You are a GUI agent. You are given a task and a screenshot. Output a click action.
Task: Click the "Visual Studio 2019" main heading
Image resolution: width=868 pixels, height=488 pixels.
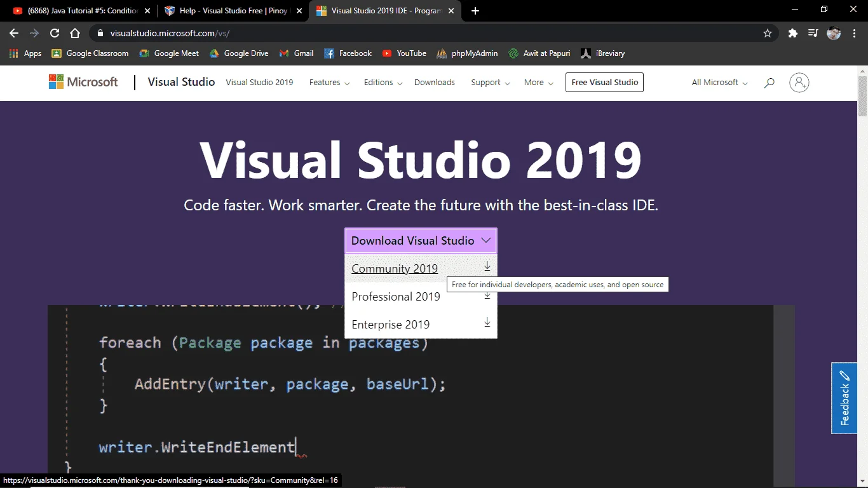click(421, 159)
